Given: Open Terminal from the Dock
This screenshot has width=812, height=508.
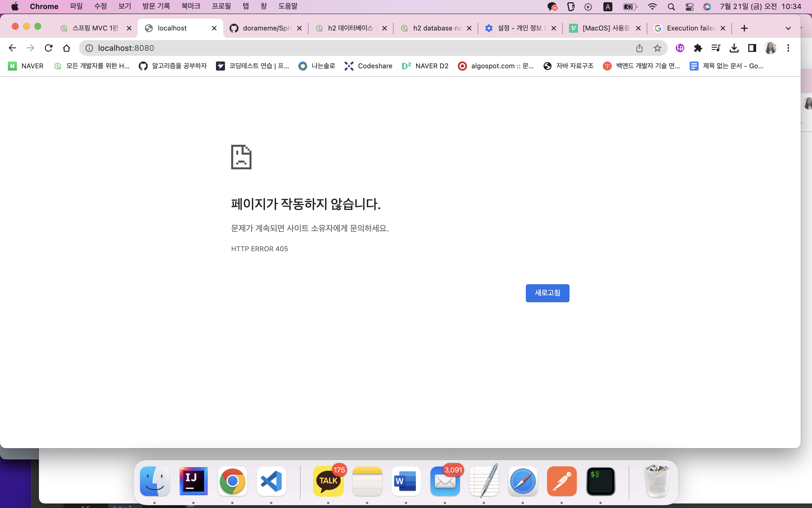Looking at the screenshot, I should [x=601, y=481].
